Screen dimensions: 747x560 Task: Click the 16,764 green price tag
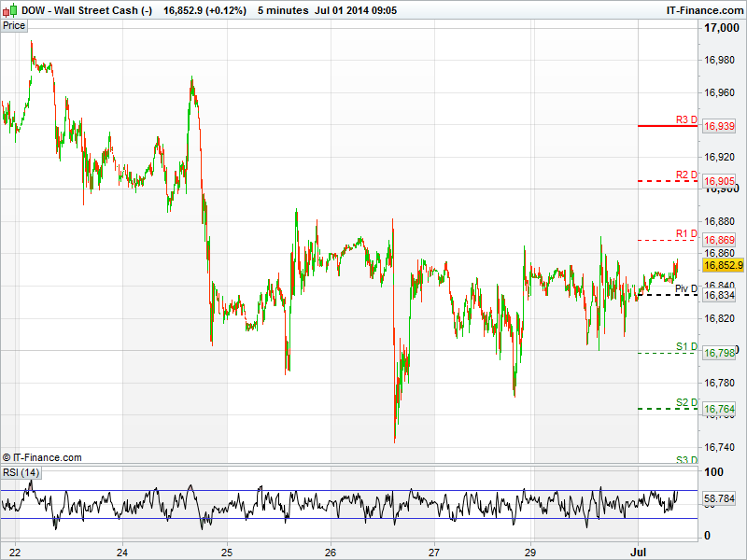coord(718,409)
